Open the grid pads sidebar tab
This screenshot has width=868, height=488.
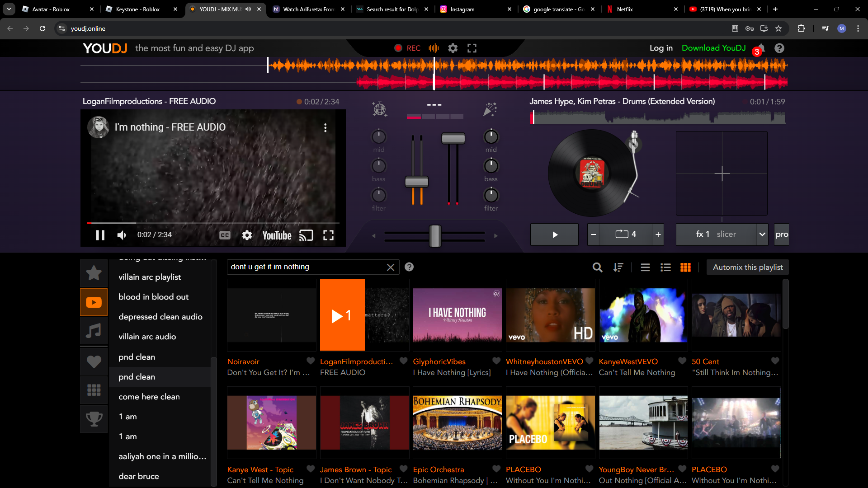click(x=94, y=389)
